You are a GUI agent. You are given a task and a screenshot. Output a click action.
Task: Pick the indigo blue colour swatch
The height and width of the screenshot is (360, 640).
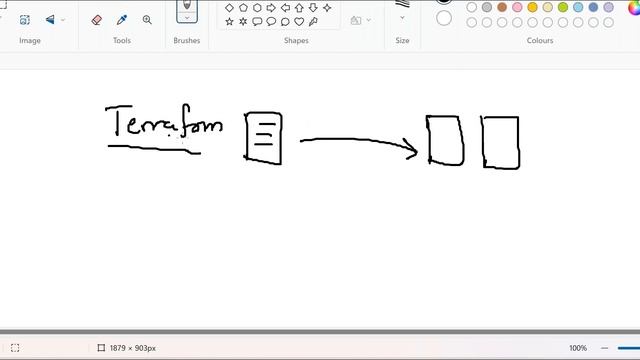pos(593,7)
